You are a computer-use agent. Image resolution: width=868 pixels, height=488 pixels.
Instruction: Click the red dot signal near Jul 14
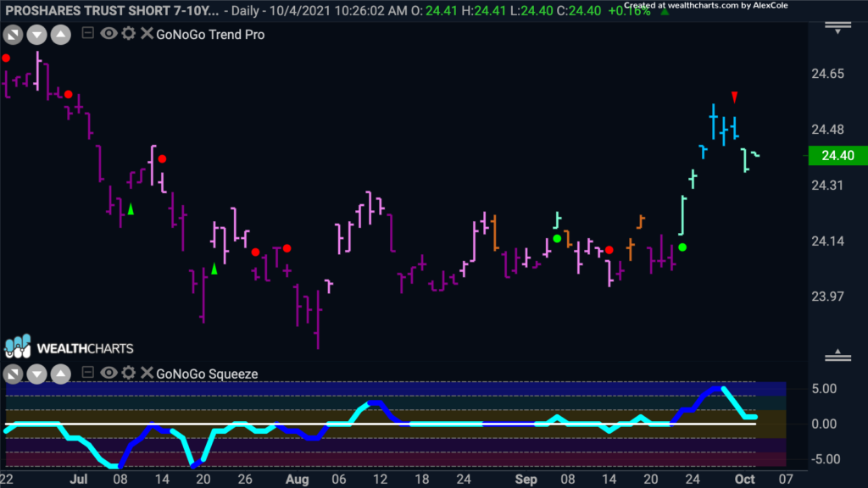click(162, 158)
